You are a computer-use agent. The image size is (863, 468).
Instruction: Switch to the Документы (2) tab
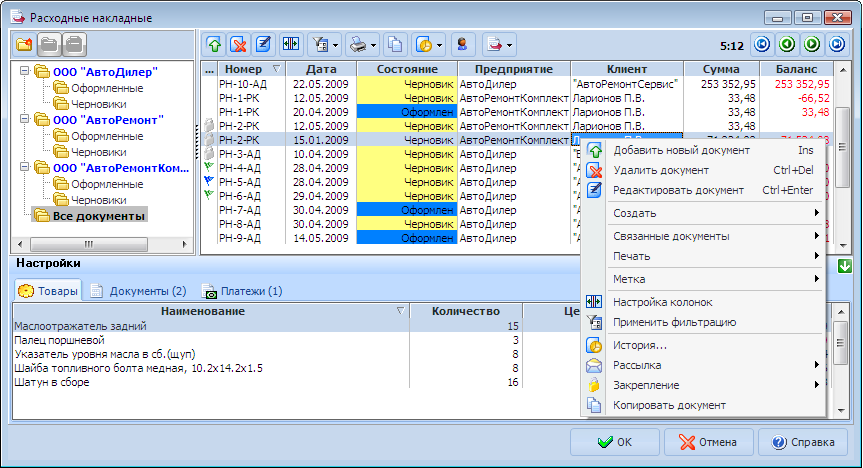[139, 291]
